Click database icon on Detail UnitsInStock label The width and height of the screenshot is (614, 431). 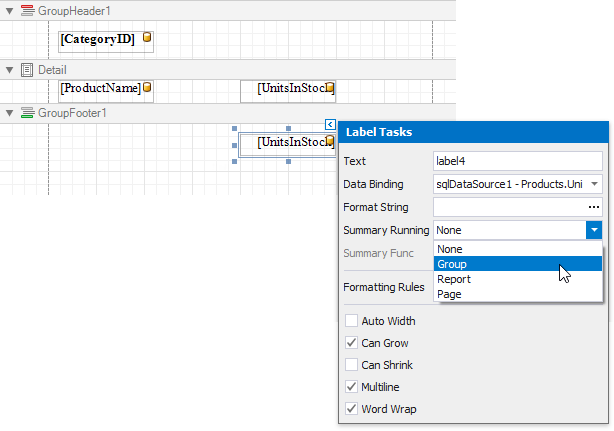click(x=330, y=88)
